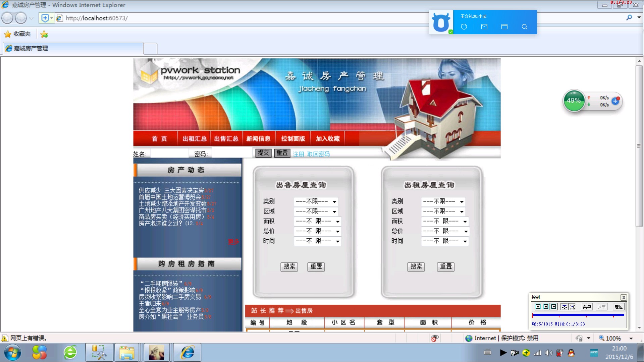
Task: Open the zoom level 100% dropdown
Action: pyautogui.click(x=631, y=339)
